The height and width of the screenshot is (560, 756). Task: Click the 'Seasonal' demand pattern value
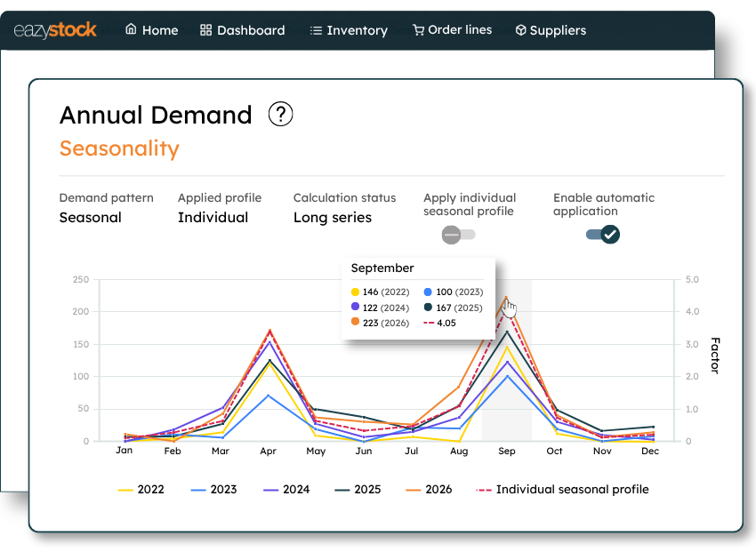pyautogui.click(x=90, y=218)
